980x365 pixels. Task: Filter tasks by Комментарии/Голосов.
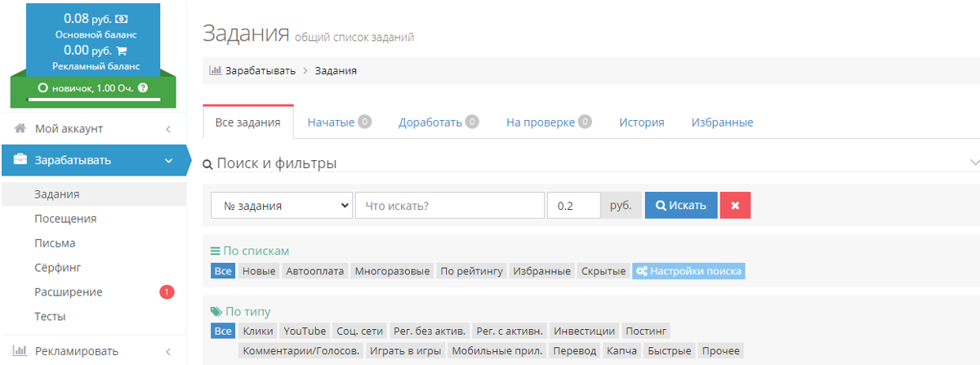[x=301, y=351]
